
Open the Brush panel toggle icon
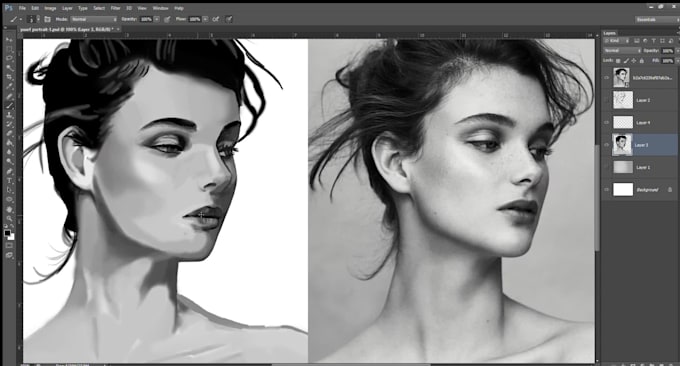click(x=47, y=20)
